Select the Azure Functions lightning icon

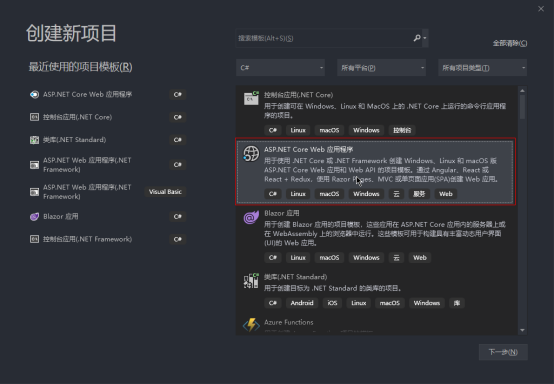251,325
